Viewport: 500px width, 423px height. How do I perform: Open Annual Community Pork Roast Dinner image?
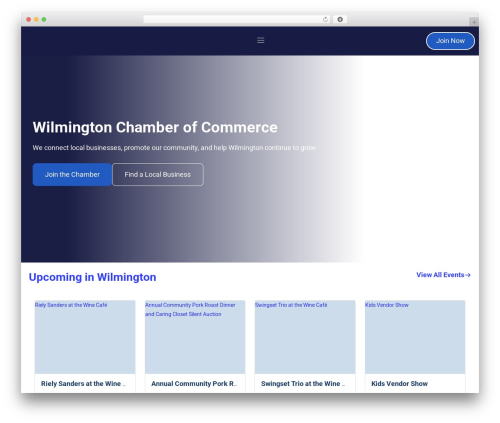(x=195, y=337)
